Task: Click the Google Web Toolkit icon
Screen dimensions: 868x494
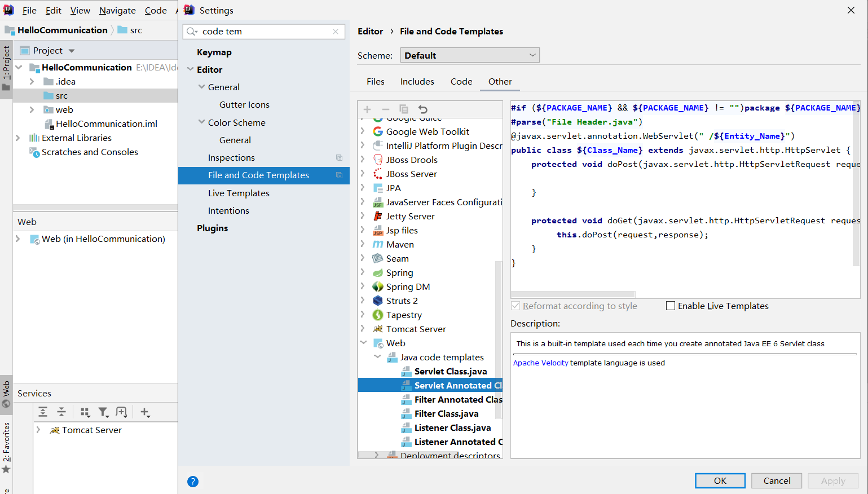Action: pos(378,131)
